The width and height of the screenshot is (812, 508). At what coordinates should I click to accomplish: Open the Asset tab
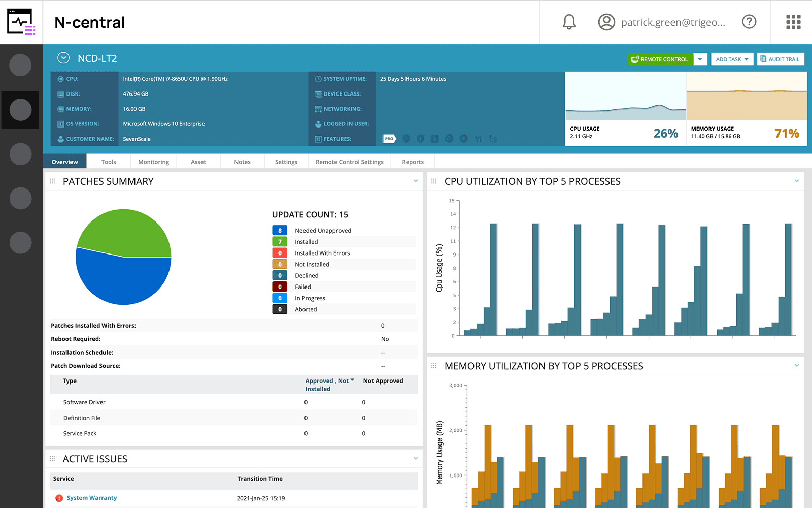[198, 162]
